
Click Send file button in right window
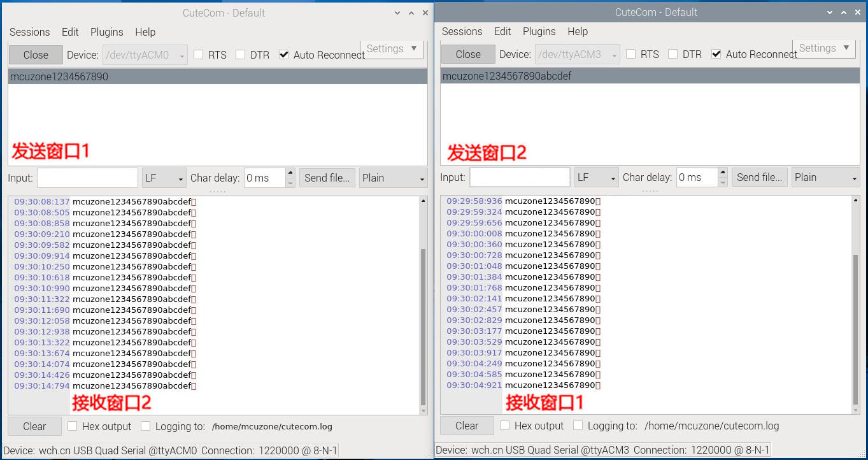(760, 177)
